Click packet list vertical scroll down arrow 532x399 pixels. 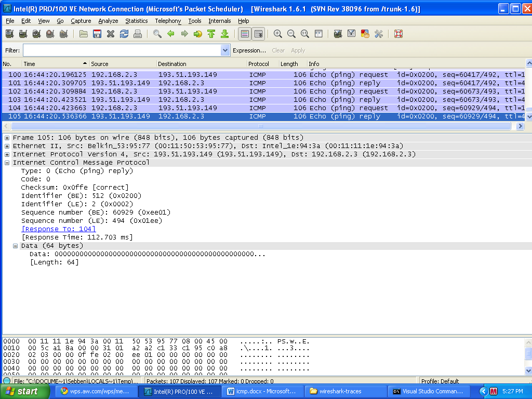point(528,116)
